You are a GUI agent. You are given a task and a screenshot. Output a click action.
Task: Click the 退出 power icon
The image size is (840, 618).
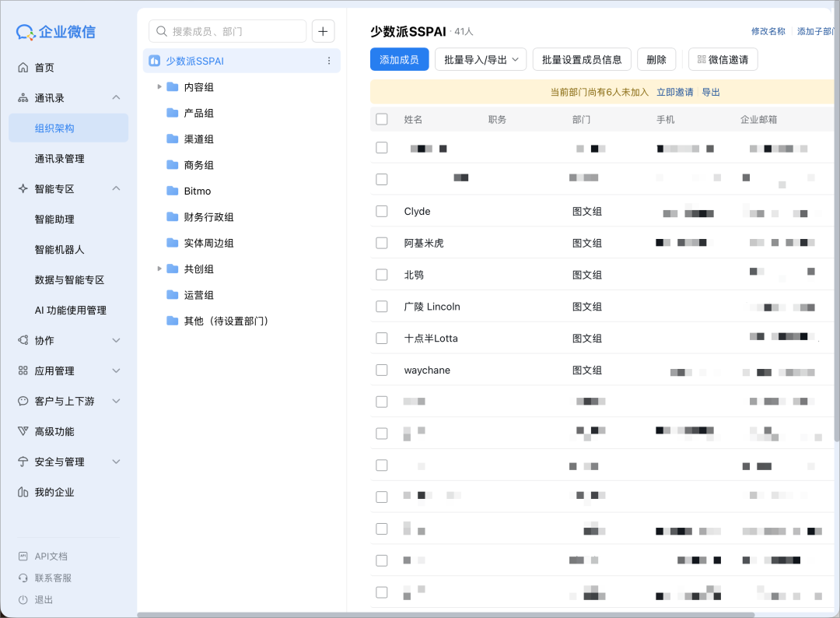(x=23, y=600)
